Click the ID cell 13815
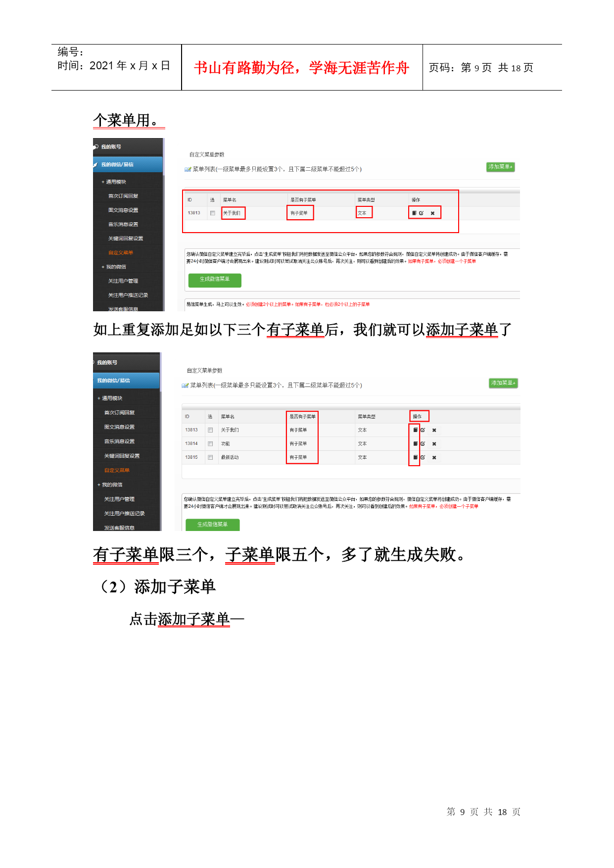The width and height of the screenshot is (614, 868). (191, 457)
